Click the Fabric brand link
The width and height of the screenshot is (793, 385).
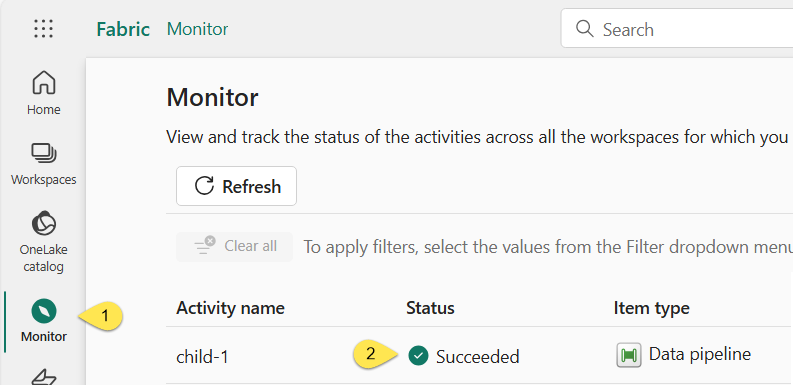pyautogui.click(x=123, y=29)
